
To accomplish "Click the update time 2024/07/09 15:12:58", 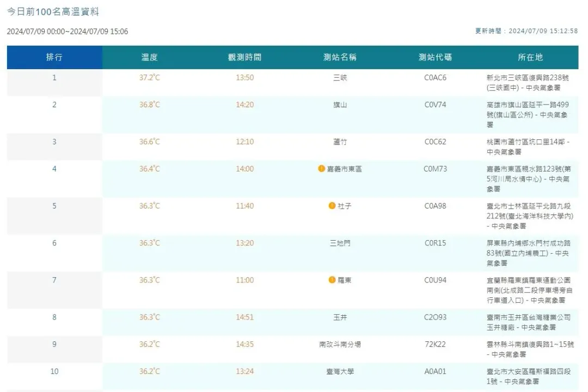I will click(x=543, y=31).
